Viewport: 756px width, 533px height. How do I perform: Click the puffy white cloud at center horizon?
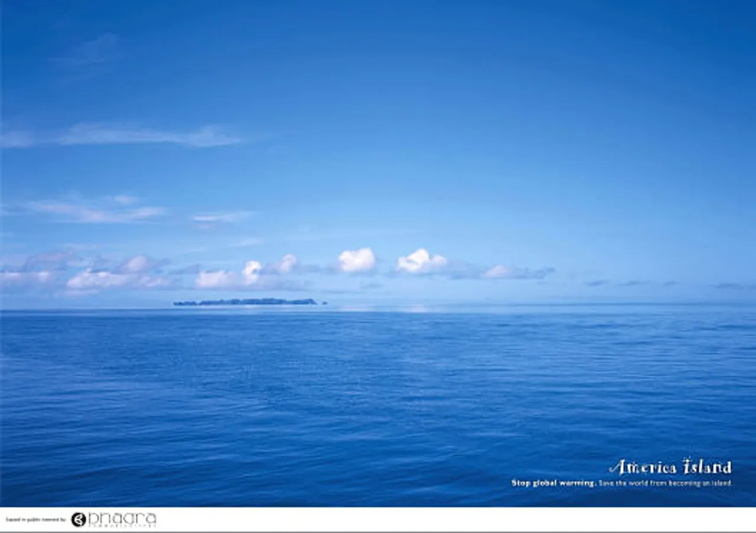click(421, 261)
